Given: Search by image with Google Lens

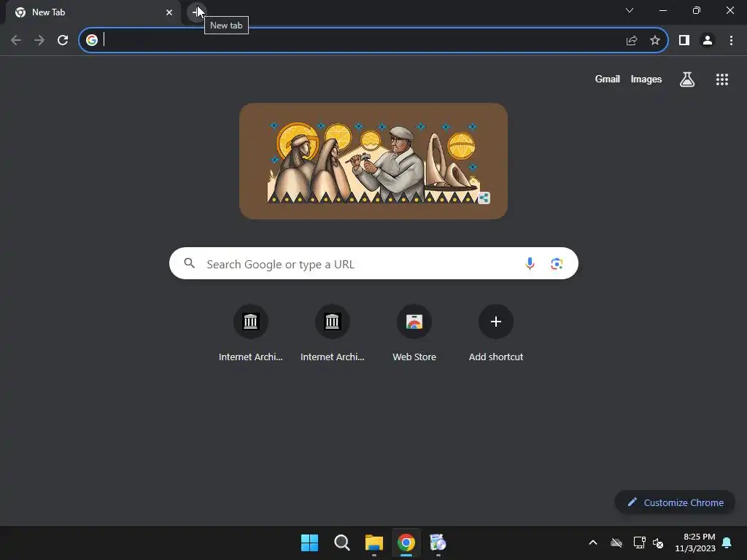Looking at the screenshot, I should coord(557,263).
